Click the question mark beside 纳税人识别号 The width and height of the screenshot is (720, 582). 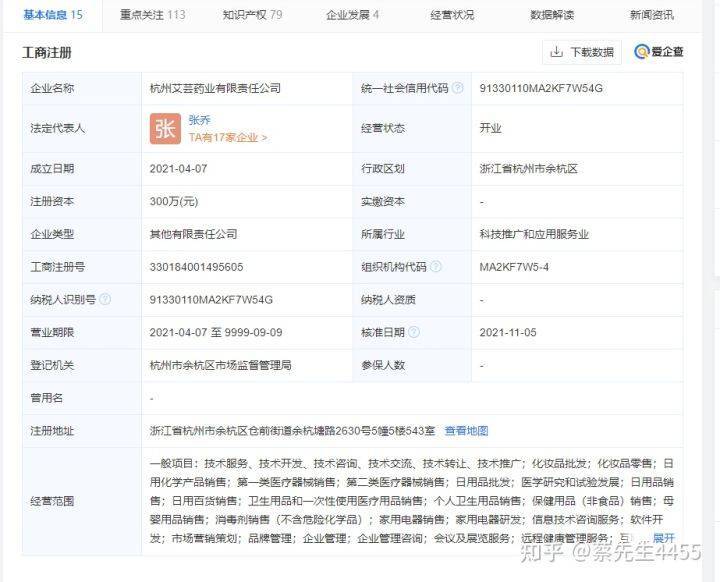(105, 299)
